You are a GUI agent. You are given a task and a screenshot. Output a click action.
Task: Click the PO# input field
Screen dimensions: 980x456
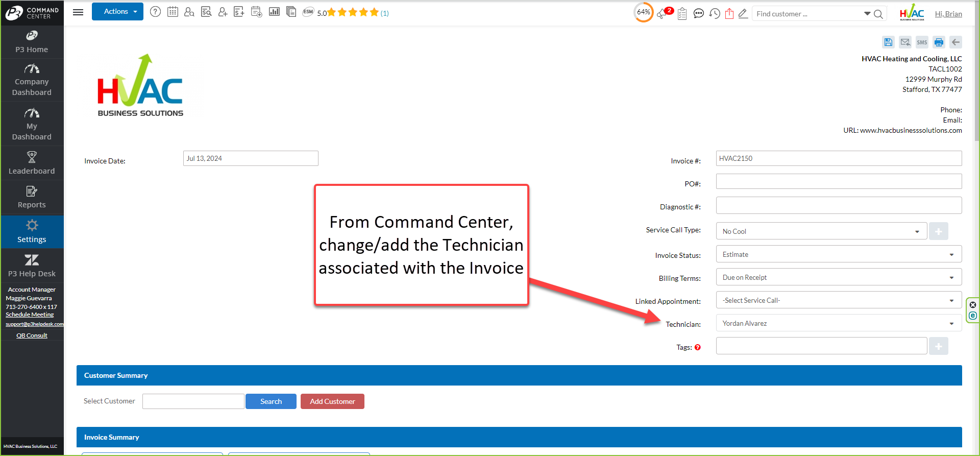tap(839, 181)
